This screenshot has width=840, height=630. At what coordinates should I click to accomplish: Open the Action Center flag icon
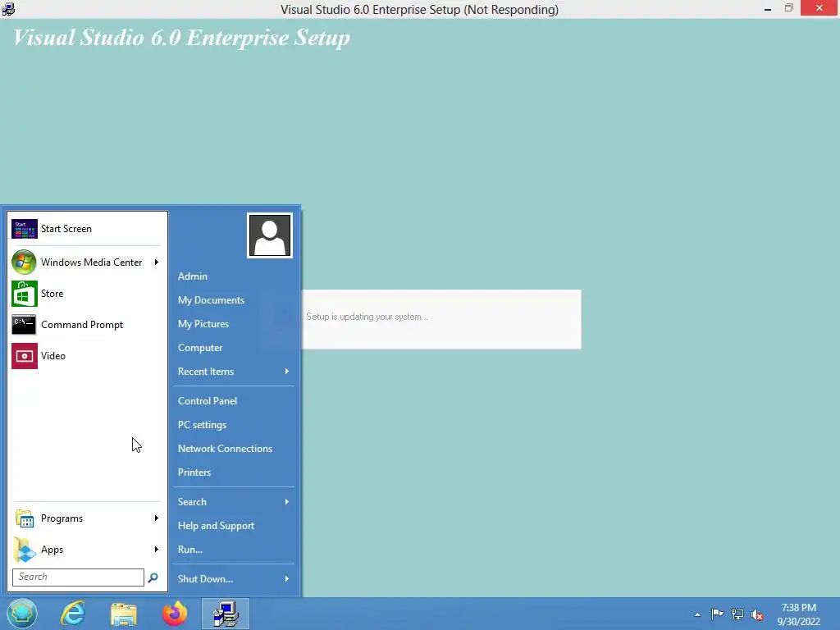pos(717,614)
